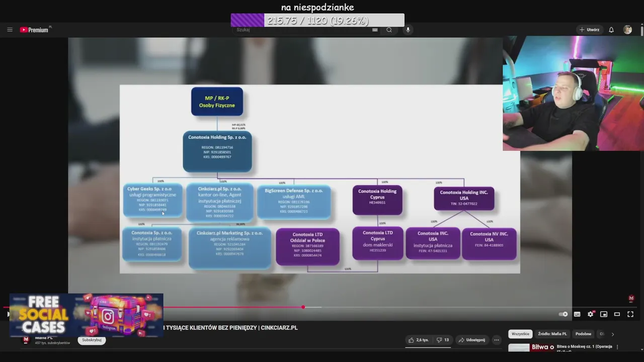The width and height of the screenshot is (644, 362).
Task: Click the Conotoxia INC. USA instytucja płatnicza box
Action: click(x=433, y=243)
